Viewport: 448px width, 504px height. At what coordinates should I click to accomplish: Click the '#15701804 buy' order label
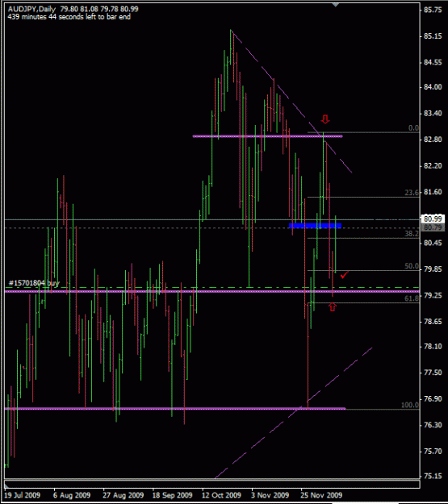tap(34, 283)
